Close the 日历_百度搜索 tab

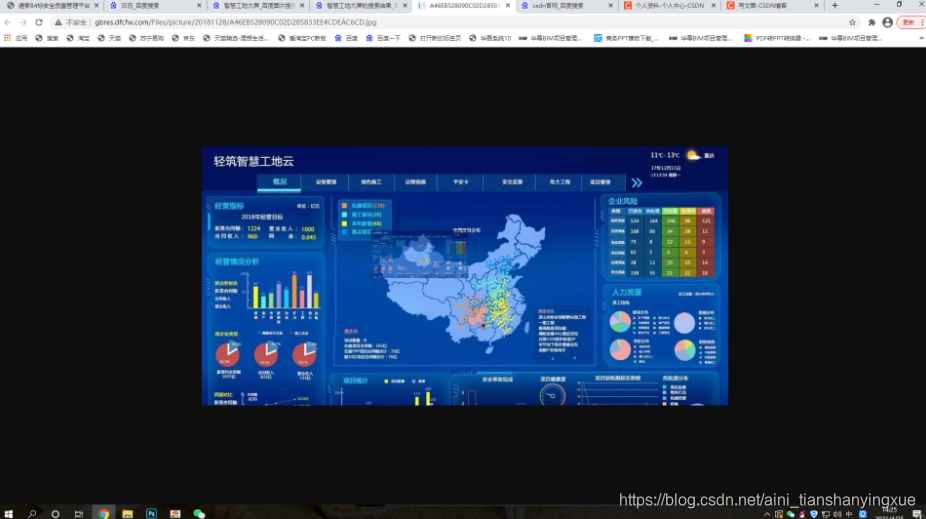tap(199, 5)
